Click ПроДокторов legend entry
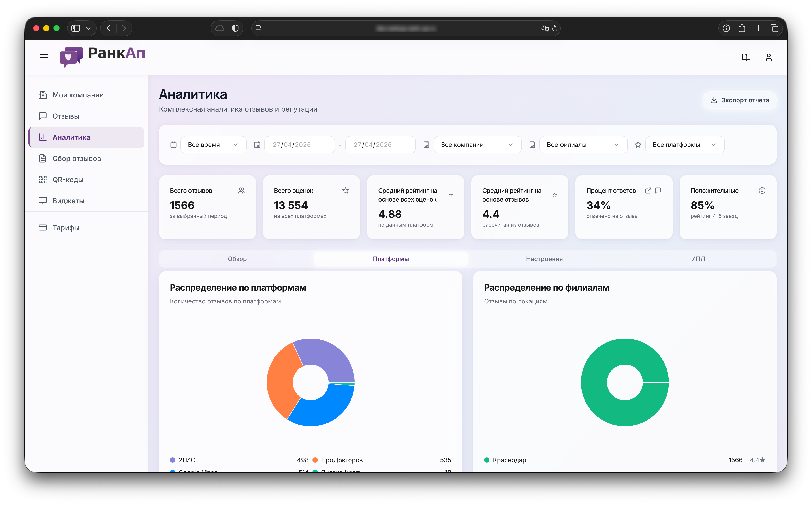This screenshot has width=812, height=505. [382, 460]
